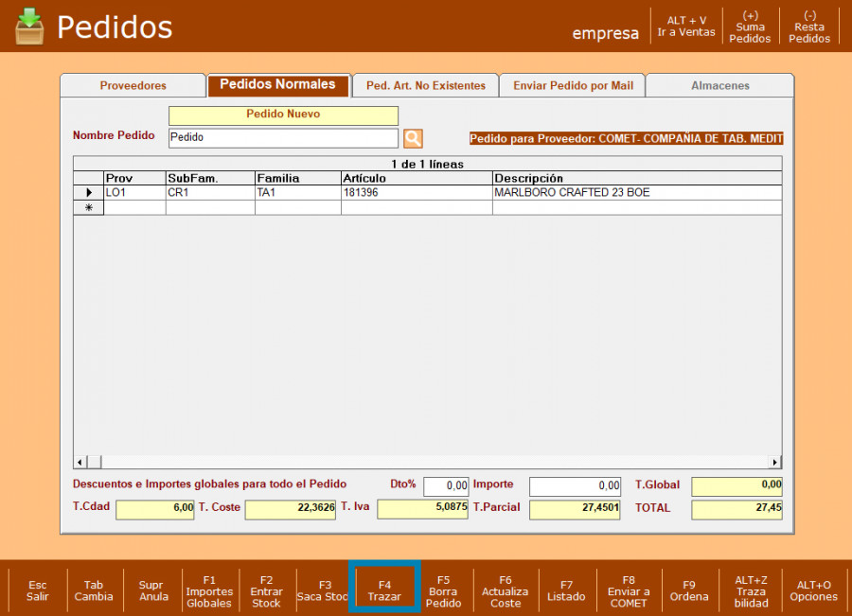Screen dimensions: 852x616
Task: Click the Resta Pedidos (-) button
Action: tap(809, 26)
